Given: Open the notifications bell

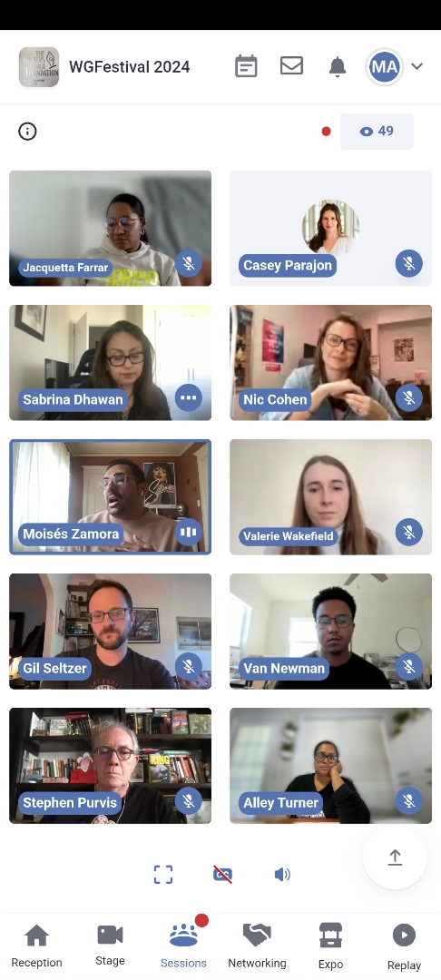Looking at the screenshot, I should [x=338, y=66].
